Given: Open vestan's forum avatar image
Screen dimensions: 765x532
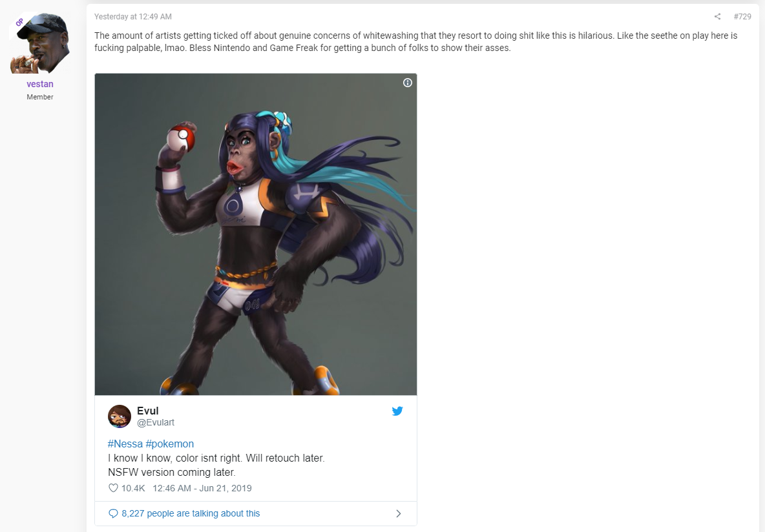Looking at the screenshot, I should tap(40, 43).
